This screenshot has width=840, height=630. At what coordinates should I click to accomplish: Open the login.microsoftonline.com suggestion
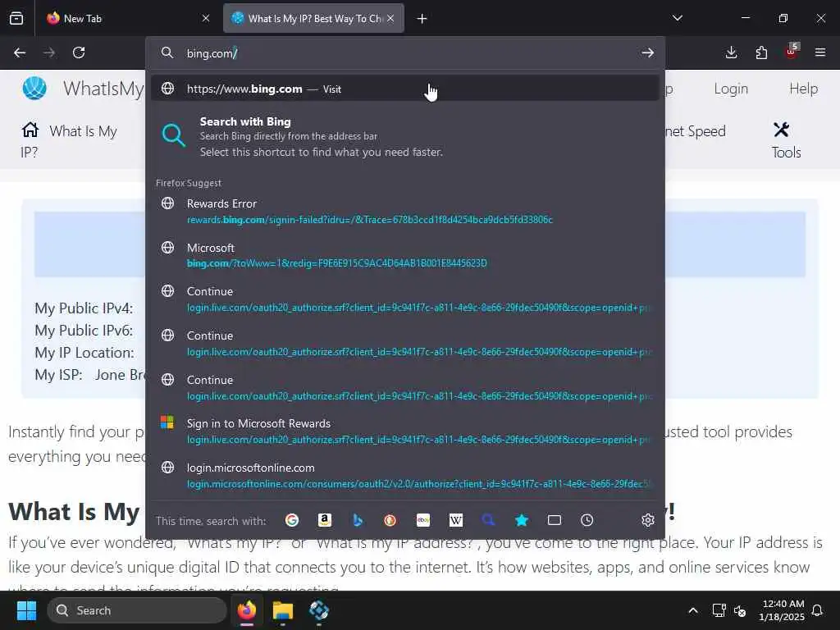(405, 475)
